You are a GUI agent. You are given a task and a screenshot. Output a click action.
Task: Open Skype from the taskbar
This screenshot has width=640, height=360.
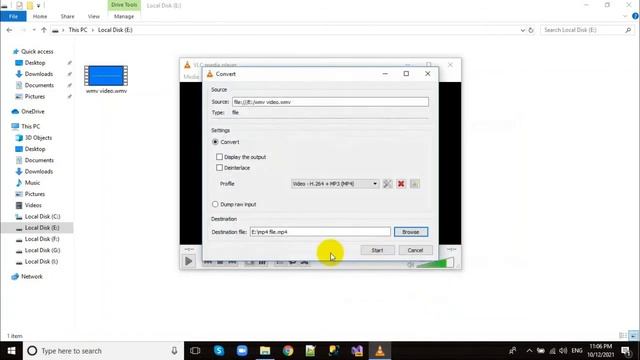click(x=219, y=351)
